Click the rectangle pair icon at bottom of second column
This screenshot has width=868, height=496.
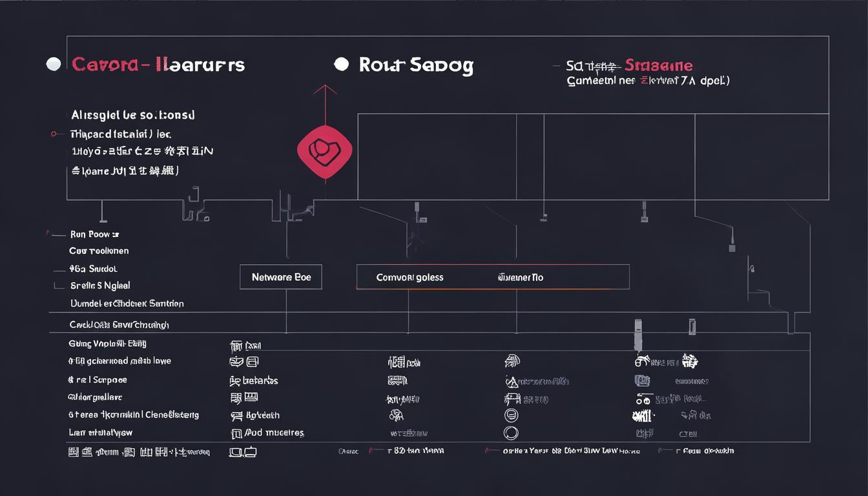(243, 452)
